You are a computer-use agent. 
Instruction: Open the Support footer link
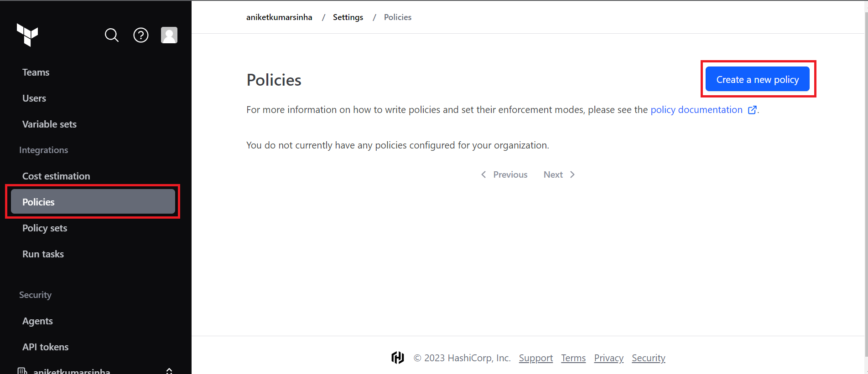[535, 358]
